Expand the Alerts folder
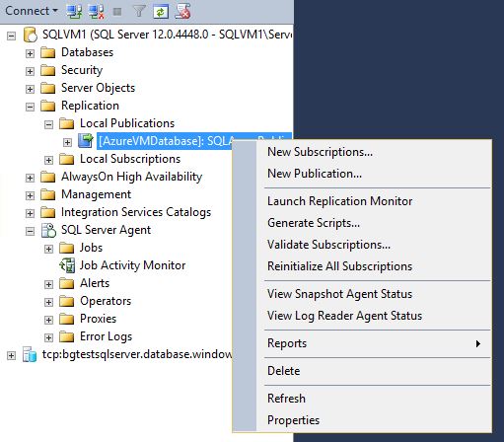This screenshot has height=442, width=504. 48,284
